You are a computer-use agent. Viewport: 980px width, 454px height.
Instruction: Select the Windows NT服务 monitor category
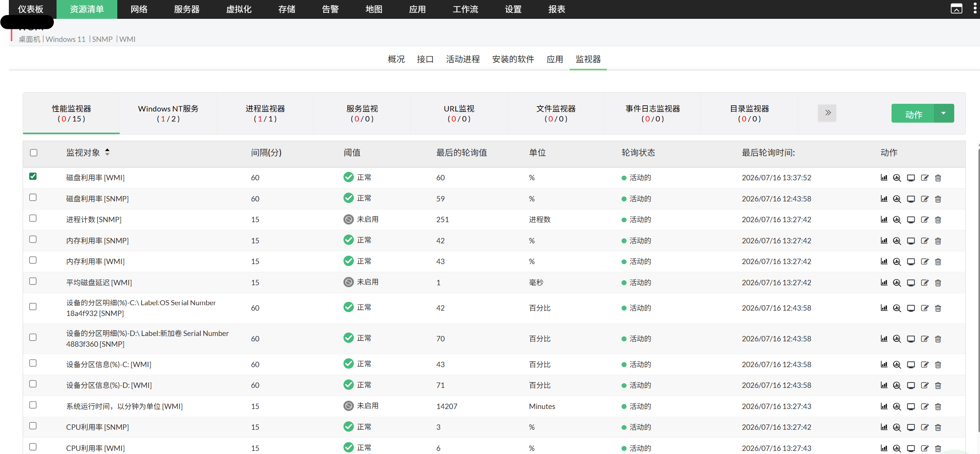point(168,113)
